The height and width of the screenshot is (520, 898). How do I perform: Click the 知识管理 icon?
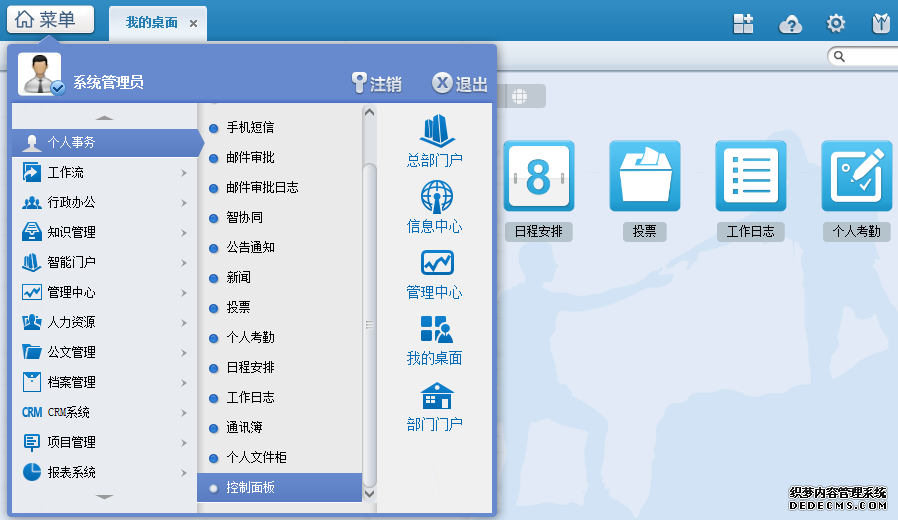click(31, 232)
